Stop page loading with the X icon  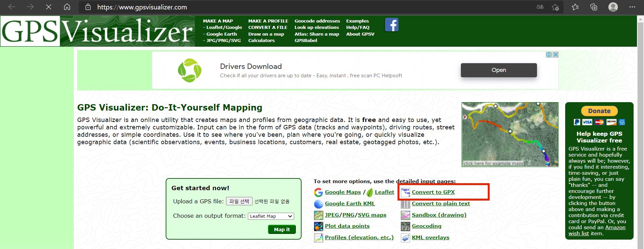(x=49, y=7)
